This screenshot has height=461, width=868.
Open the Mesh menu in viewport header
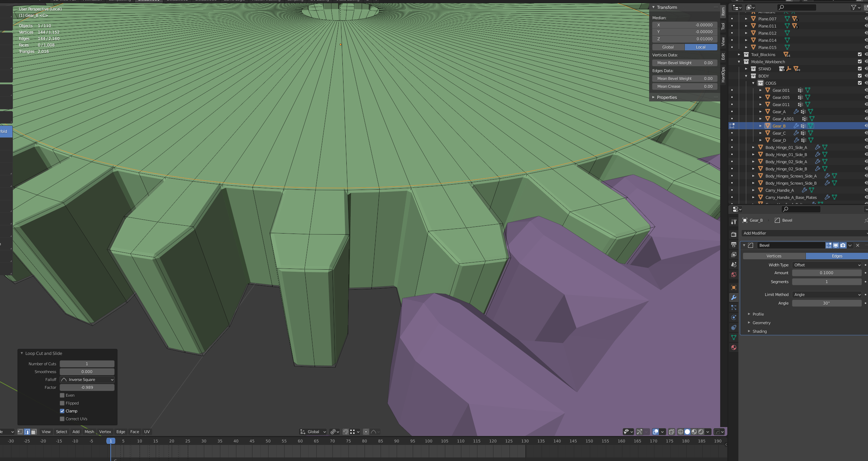point(89,432)
